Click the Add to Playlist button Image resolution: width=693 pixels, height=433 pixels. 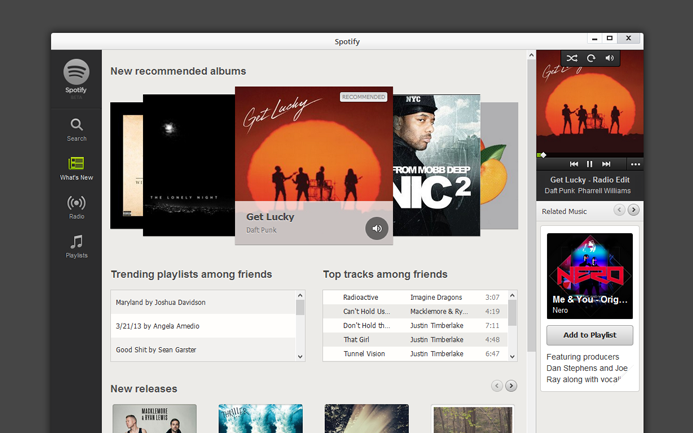(590, 335)
